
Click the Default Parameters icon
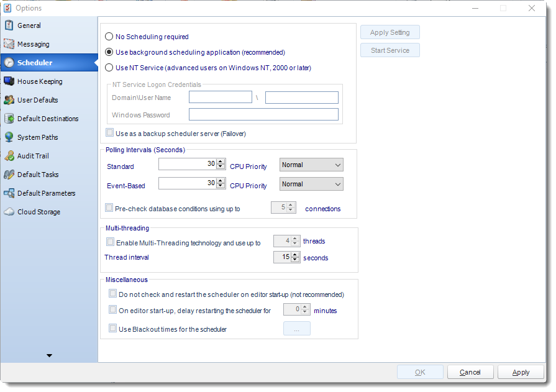click(9, 193)
